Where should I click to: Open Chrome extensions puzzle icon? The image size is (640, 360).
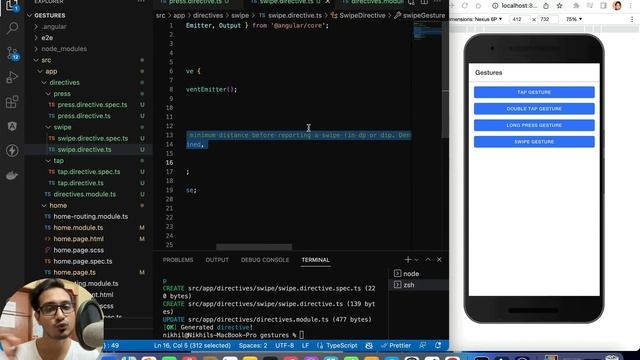576,6
